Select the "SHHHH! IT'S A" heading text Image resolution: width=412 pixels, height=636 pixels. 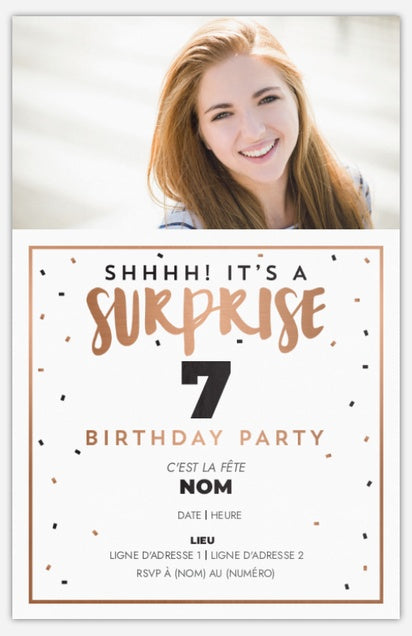pos(206,273)
